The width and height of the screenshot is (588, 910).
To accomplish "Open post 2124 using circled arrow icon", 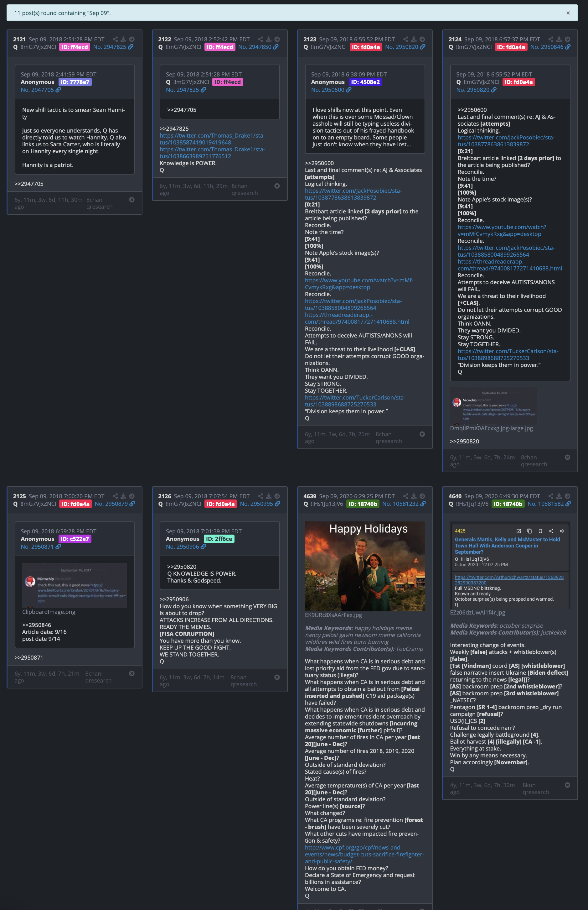I will pyautogui.click(x=567, y=39).
